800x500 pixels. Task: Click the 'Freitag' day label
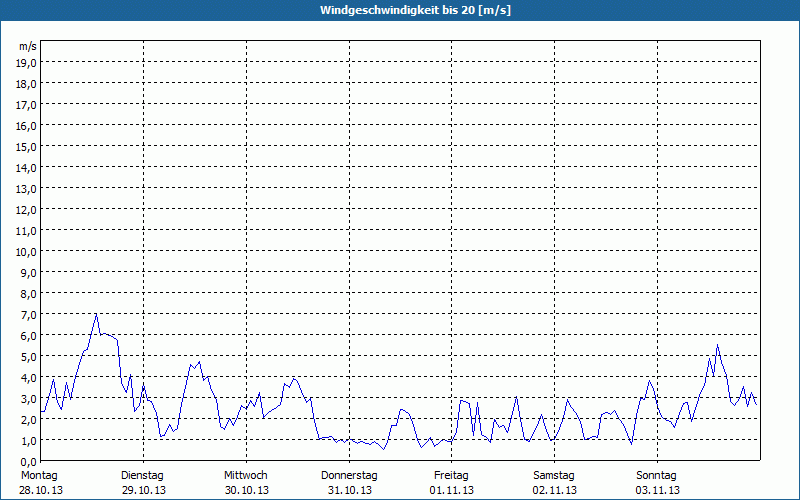(452, 476)
